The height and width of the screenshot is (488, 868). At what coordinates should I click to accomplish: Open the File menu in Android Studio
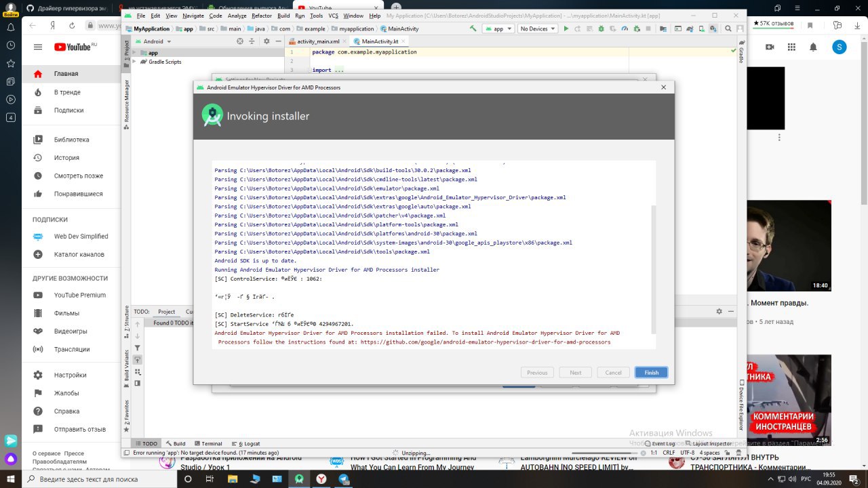pyautogui.click(x=140, y=16)
